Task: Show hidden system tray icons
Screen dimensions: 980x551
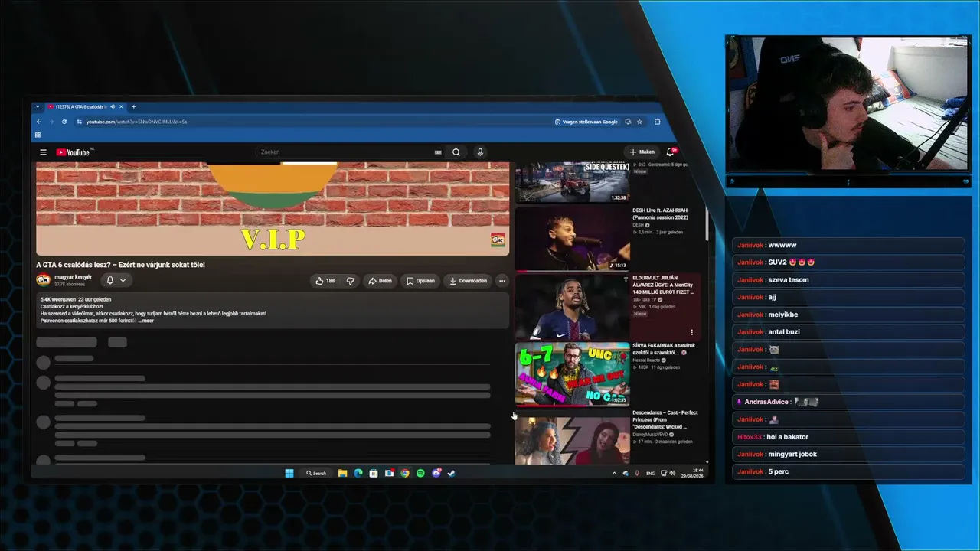Action: (614, 474)
